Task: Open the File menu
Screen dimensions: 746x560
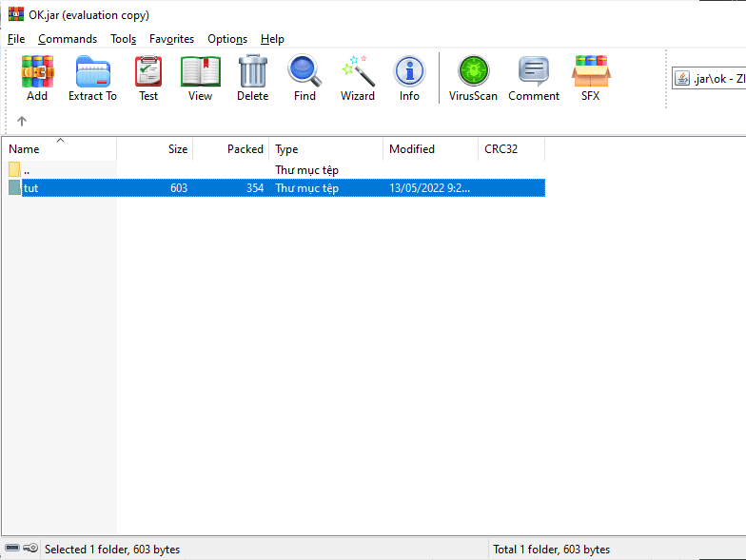Action: coord(16,39)
